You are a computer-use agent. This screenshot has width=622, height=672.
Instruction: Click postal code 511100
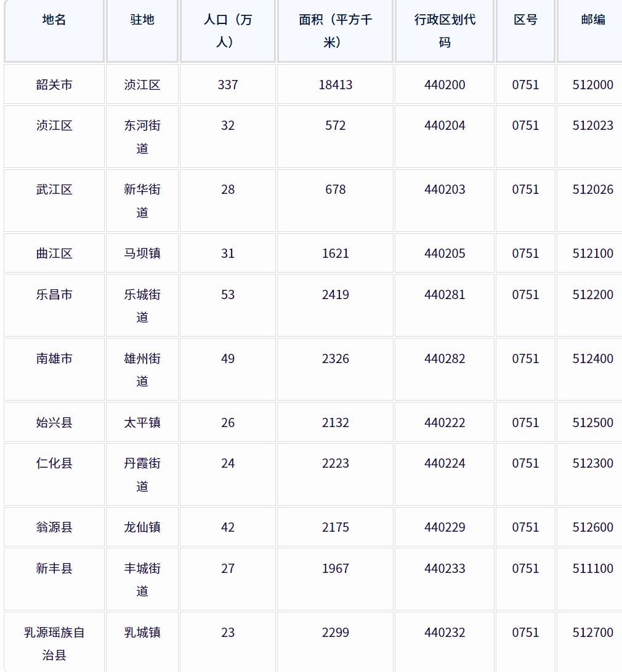593,568
